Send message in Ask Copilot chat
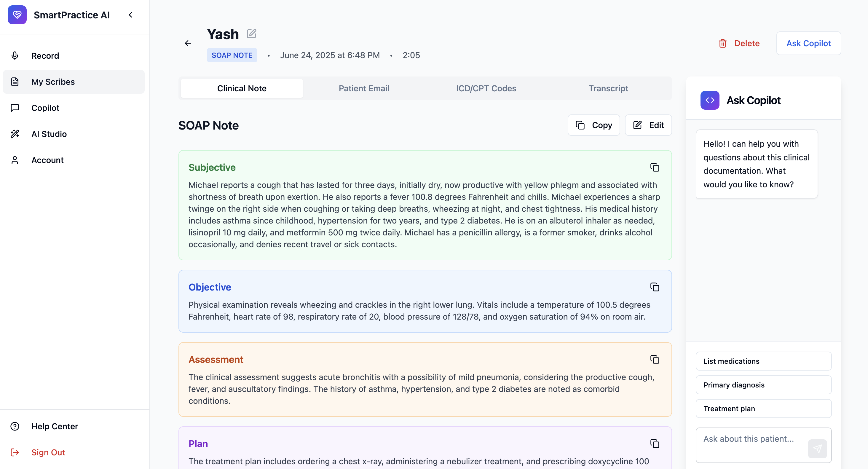 pos(818,449)
